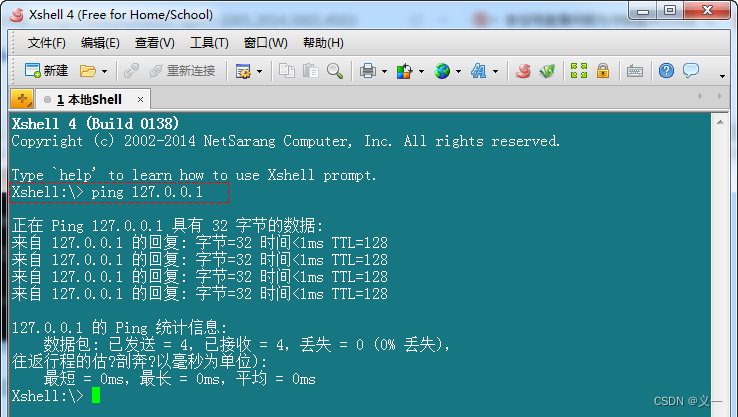This screenshot has height=417, width=738.
Task: Click the 重新连接 reconnect button
Action: click(182, 71)
